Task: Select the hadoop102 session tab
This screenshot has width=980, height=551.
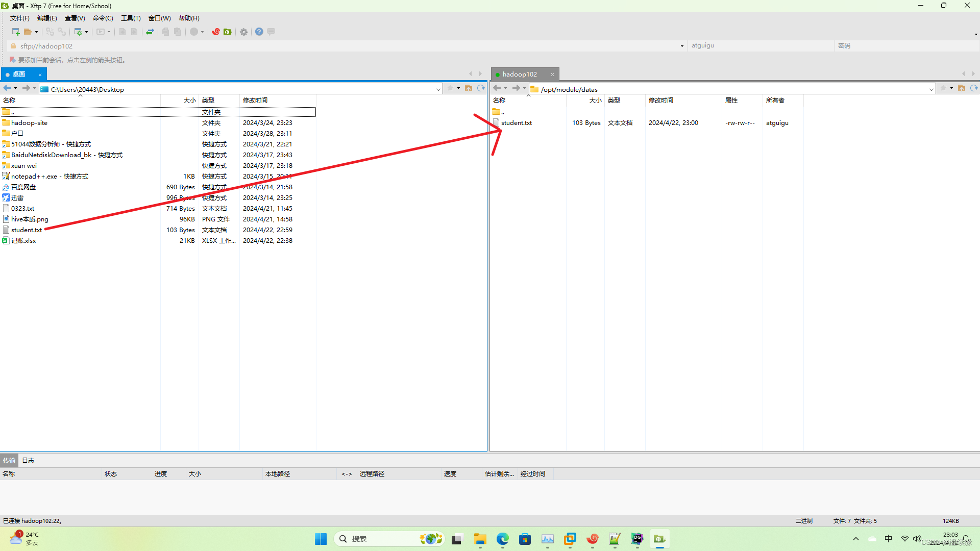Action: coord(520,74)
